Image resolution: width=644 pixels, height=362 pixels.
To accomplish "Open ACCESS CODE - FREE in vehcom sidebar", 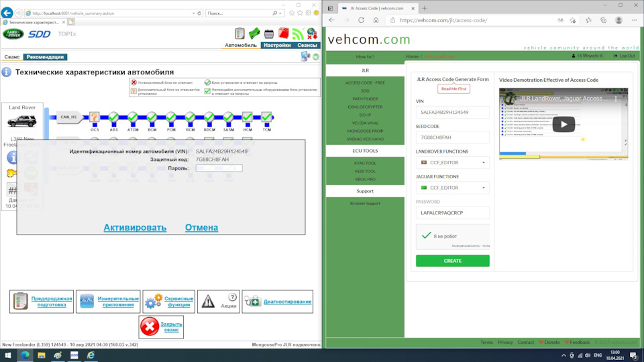I will point(365,82).
